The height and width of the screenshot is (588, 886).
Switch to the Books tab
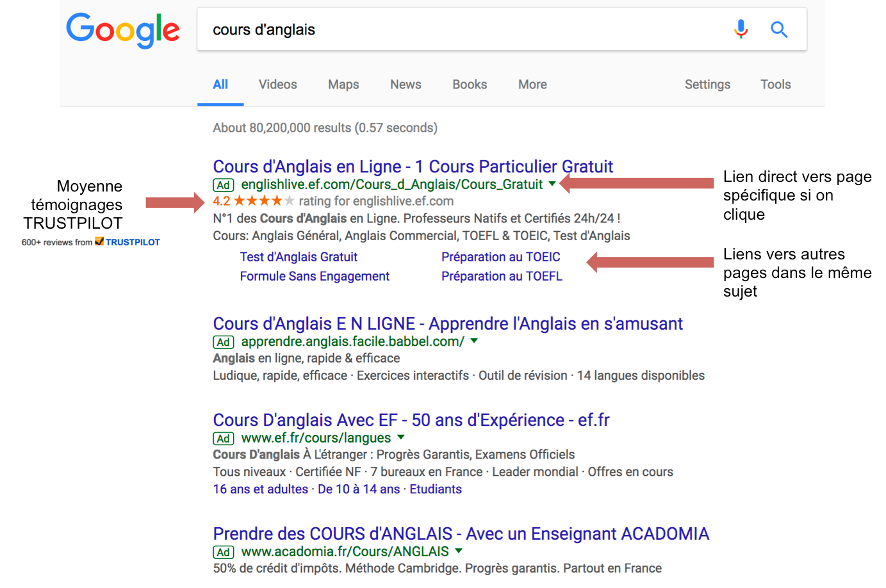(x=470, y=85)
